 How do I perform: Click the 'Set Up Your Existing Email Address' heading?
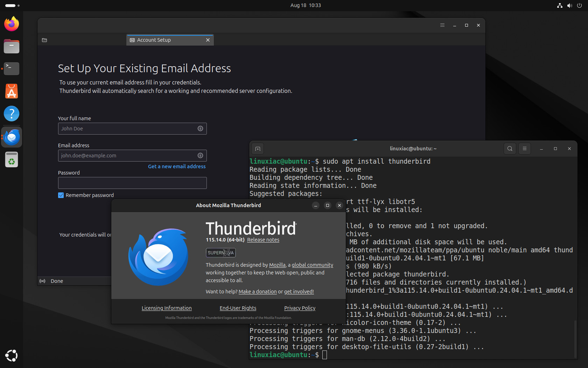click(145, 68)
